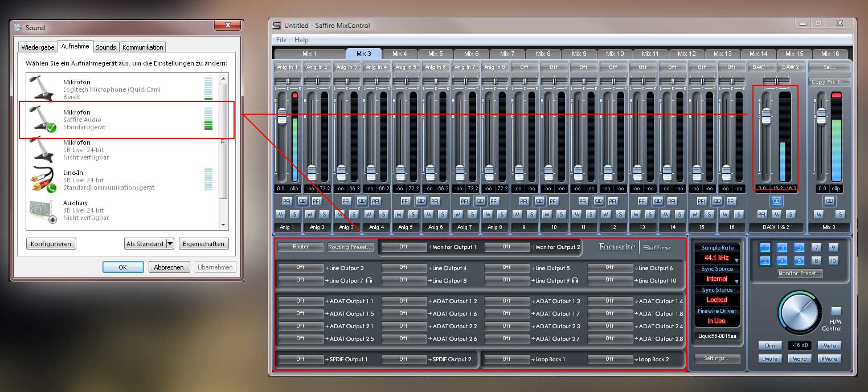Toggle the RMute monitor button
The image size is (868, 392).
pos(829,359)
